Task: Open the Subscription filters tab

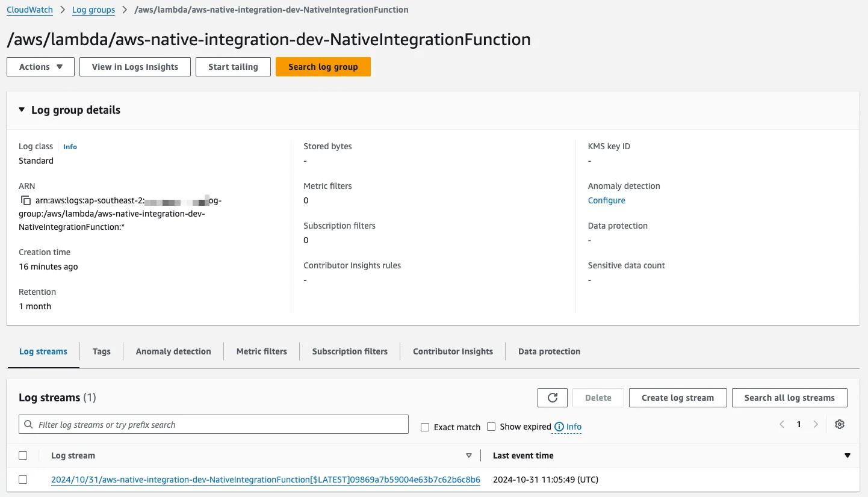Action: [x=350, y=351]
